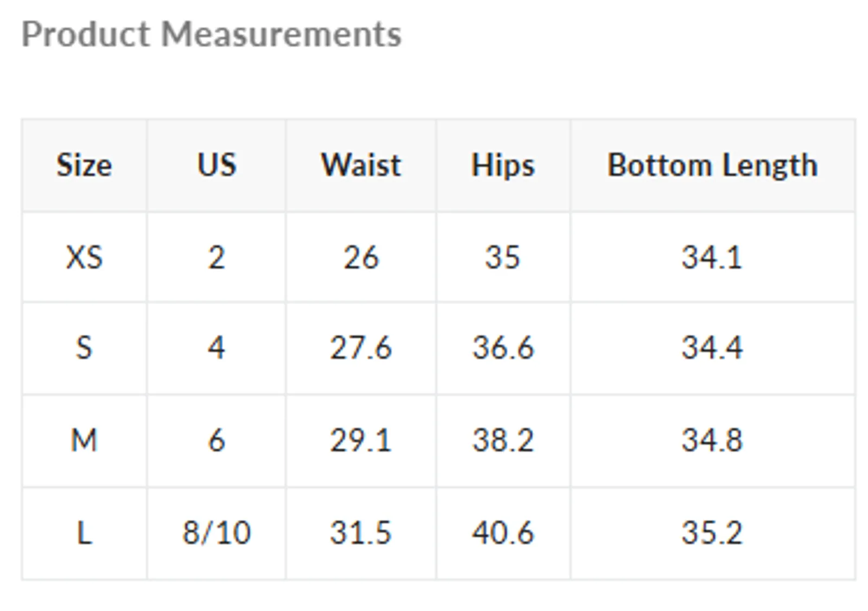This screenshot has width=868, height=611.
Task: Click the M size row label
Action: pos(84,440)
